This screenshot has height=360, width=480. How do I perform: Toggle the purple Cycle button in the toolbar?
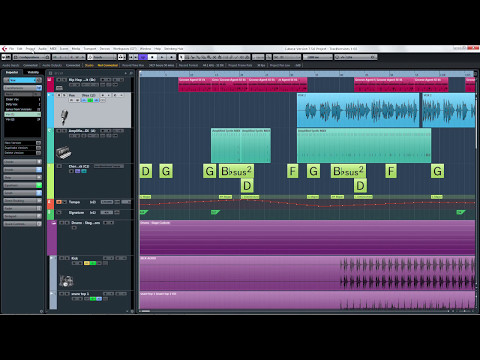point(143,57)
